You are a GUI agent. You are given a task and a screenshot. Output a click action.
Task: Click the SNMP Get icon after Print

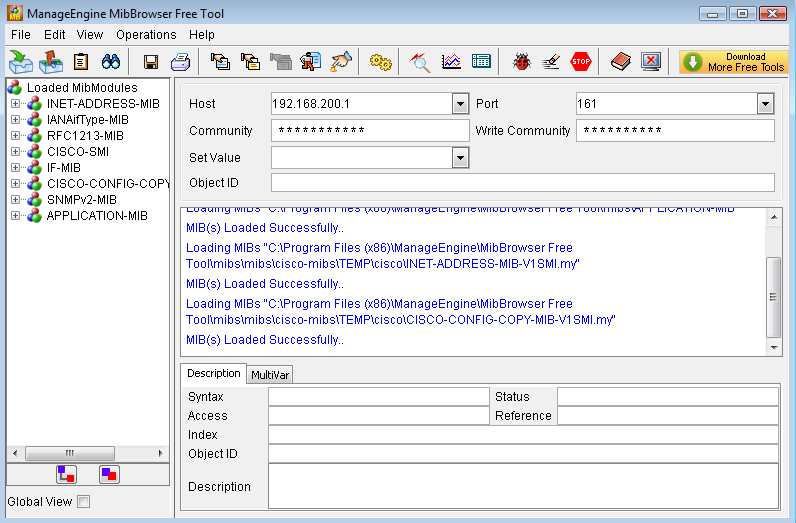220,62
